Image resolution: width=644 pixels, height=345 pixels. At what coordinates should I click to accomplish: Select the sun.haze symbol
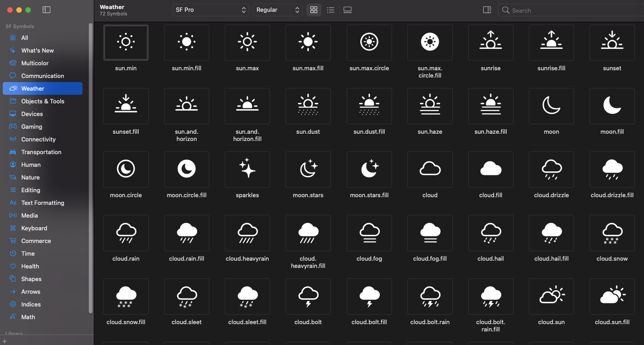point(430,106)
